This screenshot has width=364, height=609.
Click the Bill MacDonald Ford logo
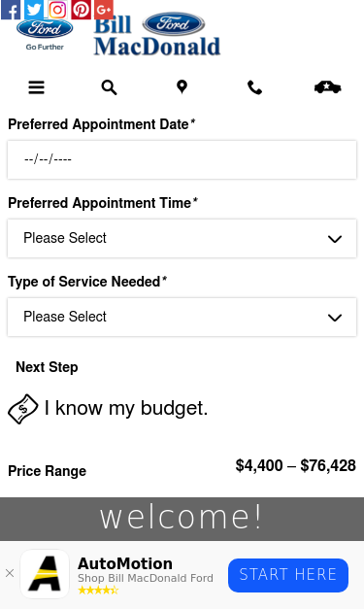pos(157,34)
